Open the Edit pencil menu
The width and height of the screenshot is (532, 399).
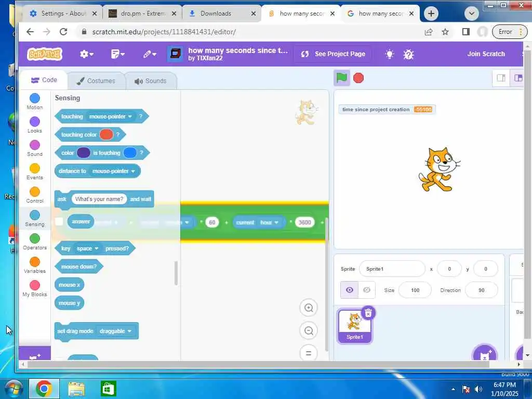pyautogui.click(x=149, y=54)
